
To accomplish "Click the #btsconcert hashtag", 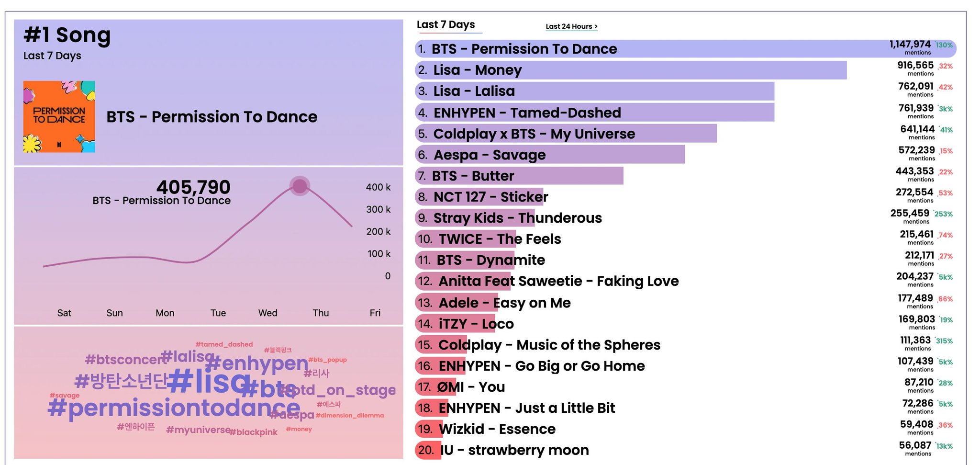I will (x=126, y=359).
